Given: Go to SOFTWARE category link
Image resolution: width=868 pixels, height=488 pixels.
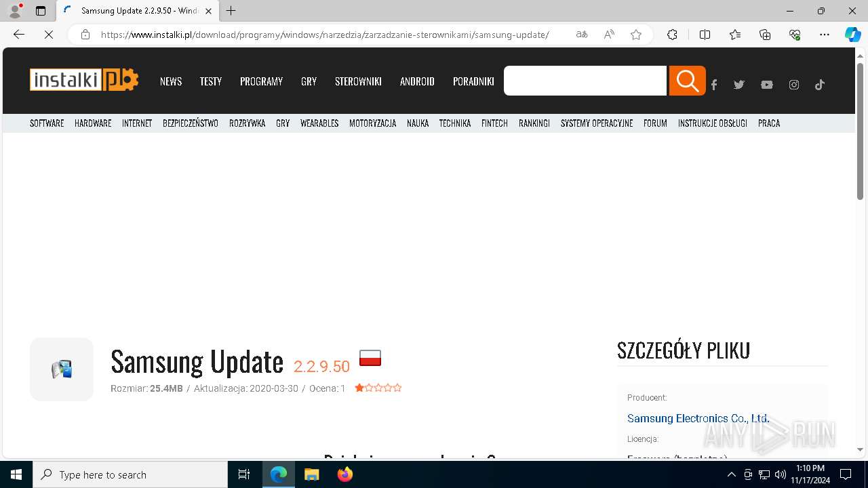Looking at the screenshot, I should click(47, 123).
